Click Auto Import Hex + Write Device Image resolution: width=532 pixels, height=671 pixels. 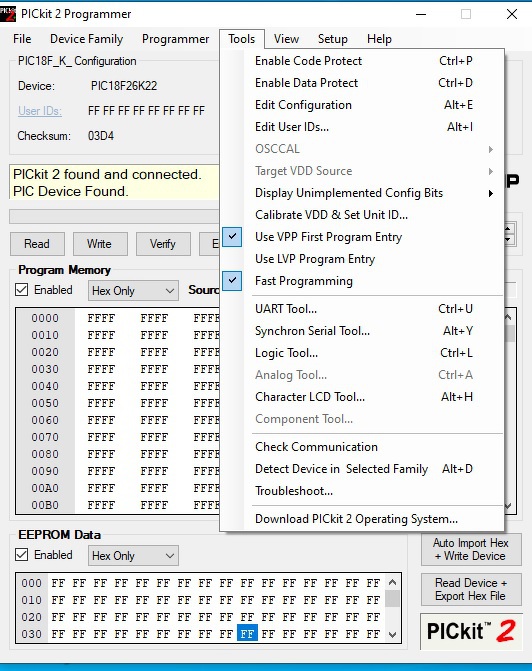[471, 549]
